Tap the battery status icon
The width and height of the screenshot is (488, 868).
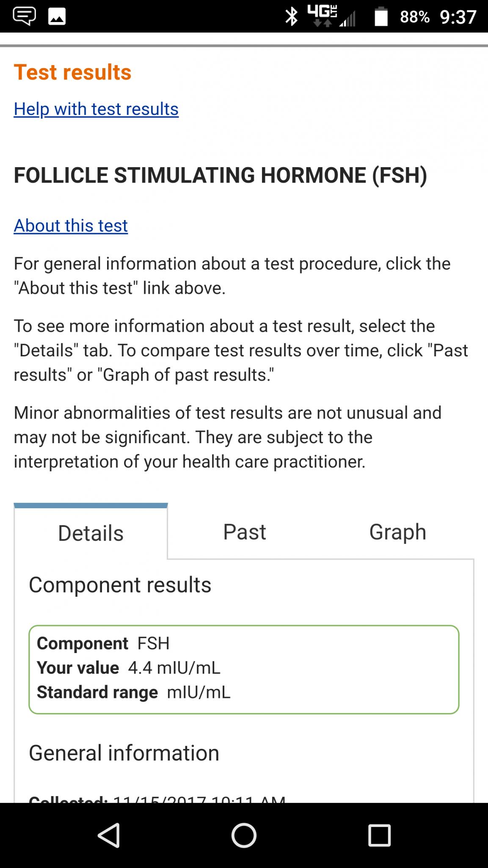coord(381,17)
